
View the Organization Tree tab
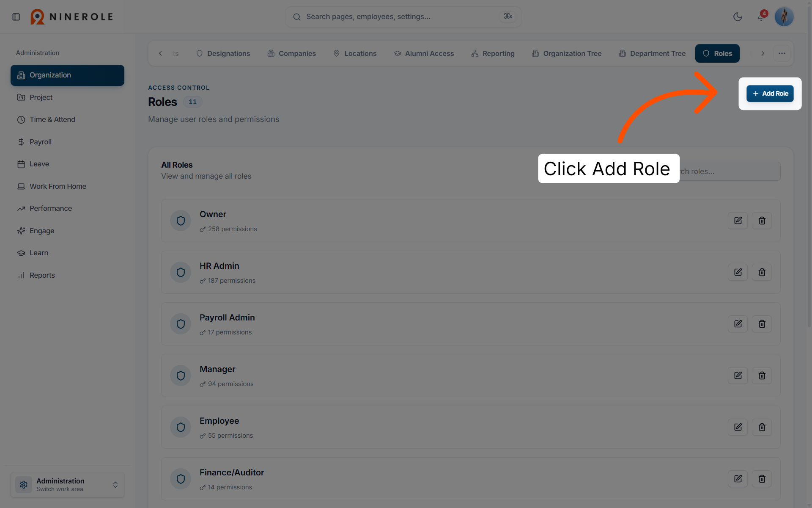pyautogui.click(x=567, y=53)
